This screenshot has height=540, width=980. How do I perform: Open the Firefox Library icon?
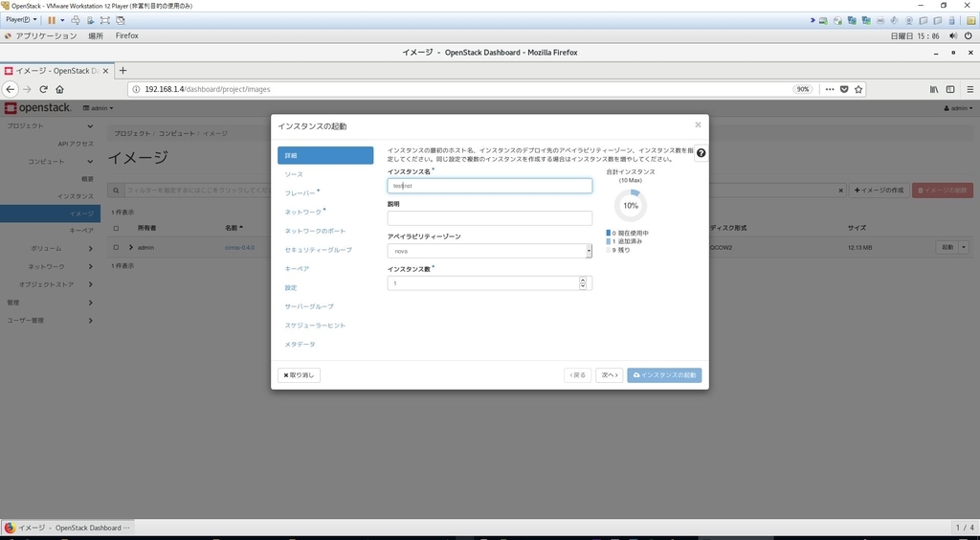[x=934, y=89]
